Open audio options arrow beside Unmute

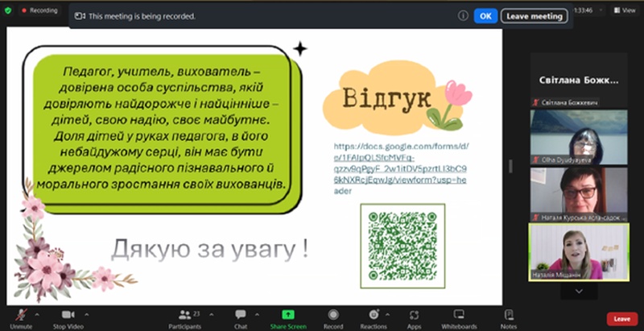(37, 315)
